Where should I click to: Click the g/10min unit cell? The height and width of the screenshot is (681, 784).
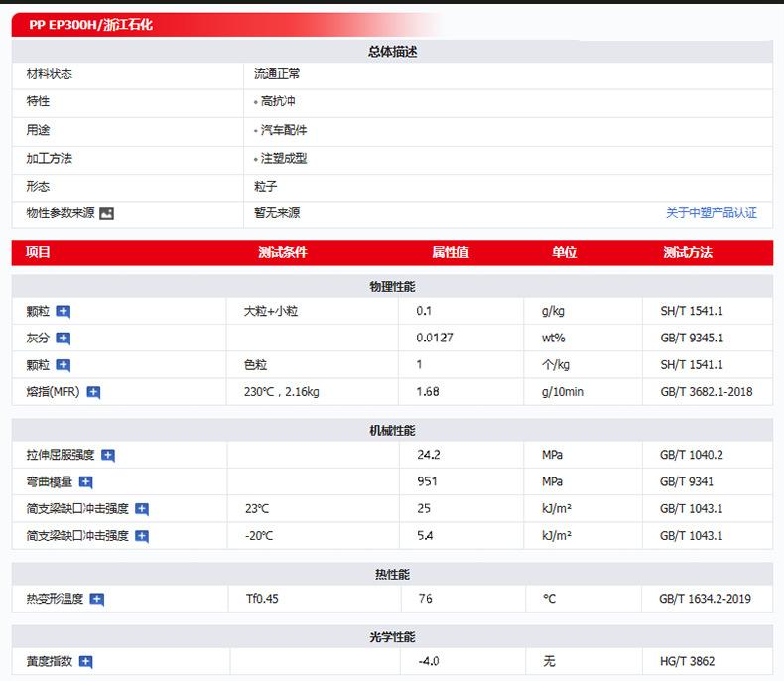563,392
